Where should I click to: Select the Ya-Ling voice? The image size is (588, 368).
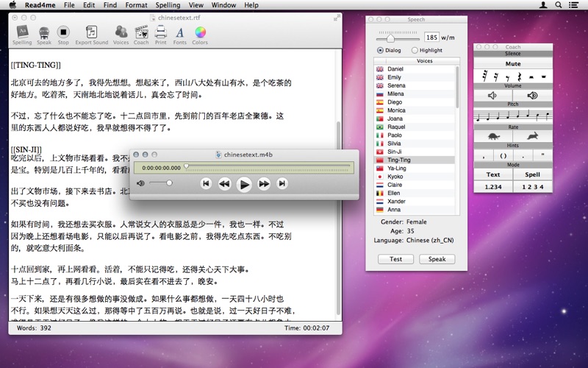click(415, 169)
